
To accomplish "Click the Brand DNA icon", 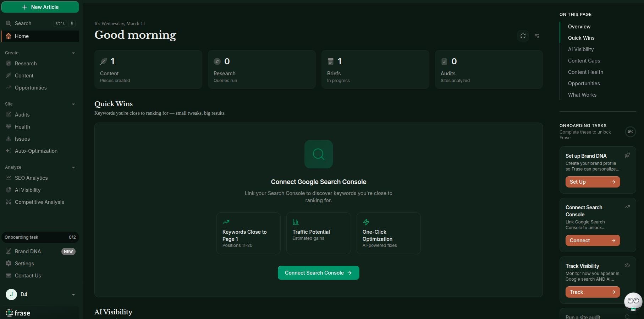I will tap(9, 252).
